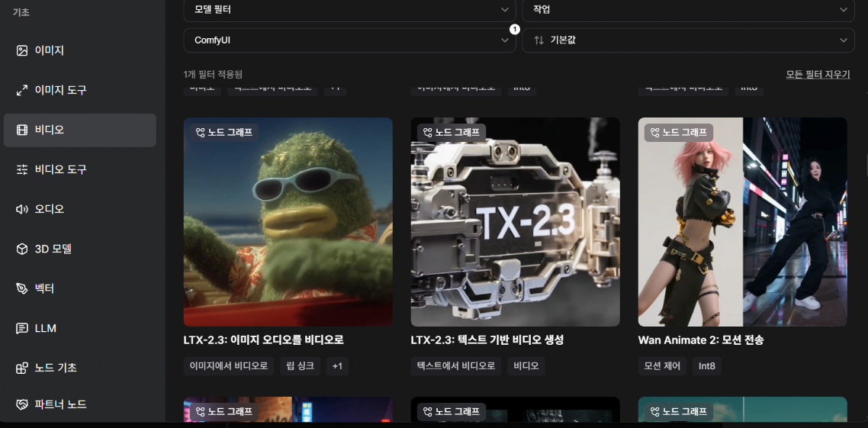The width and height of the screenshot is (868, 428).
Task: Click 모션 제어 tag
Action: tap(662, 366)
